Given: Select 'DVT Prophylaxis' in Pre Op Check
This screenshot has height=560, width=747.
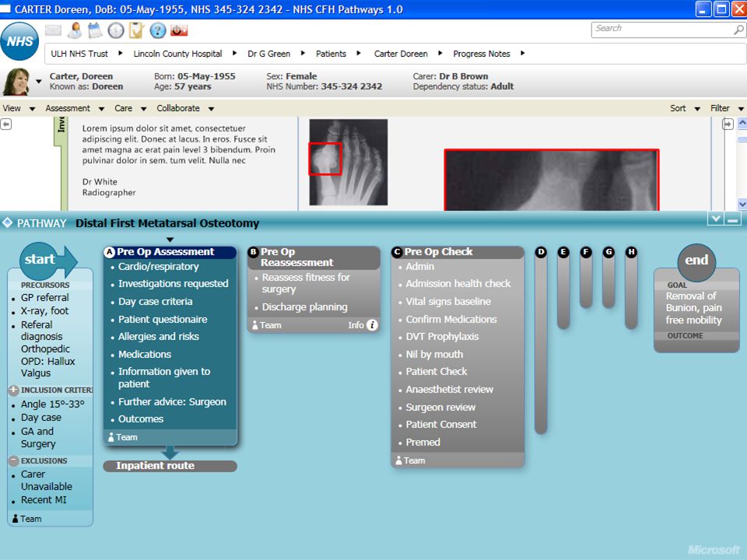Looking at the screenshot, I should [x=442, y=337].
